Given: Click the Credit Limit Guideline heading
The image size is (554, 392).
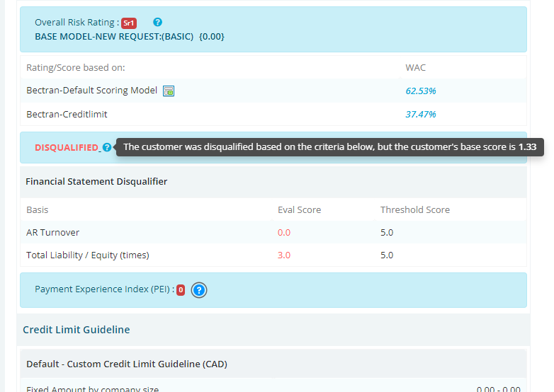Looking at the screenshot, I should (77, 330).
